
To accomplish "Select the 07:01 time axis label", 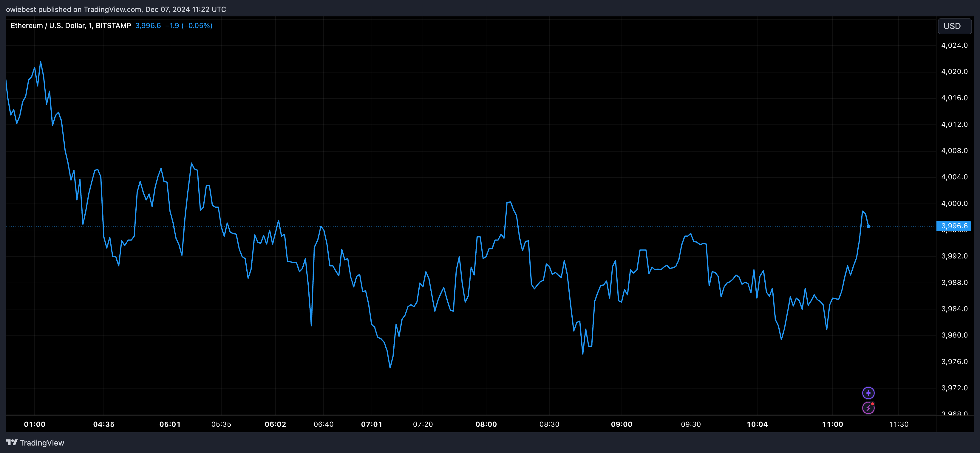I will 372,424.
